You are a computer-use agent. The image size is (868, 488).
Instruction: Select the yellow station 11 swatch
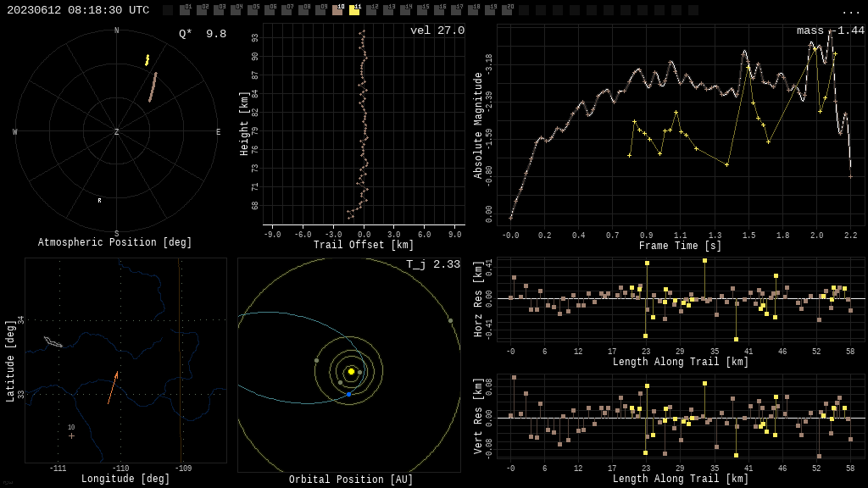[x=354, y=10]
